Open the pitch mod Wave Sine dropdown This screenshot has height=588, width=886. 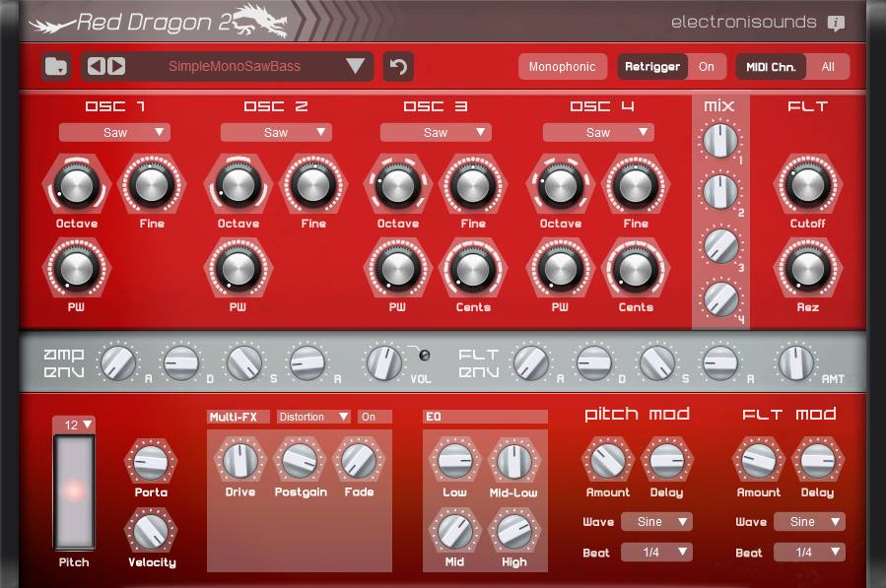point(655,522)
